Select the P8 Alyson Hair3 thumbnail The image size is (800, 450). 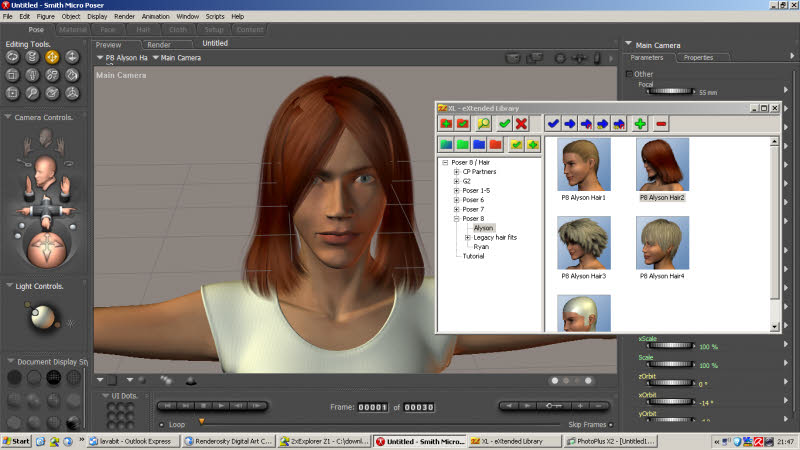coord(584,243)
